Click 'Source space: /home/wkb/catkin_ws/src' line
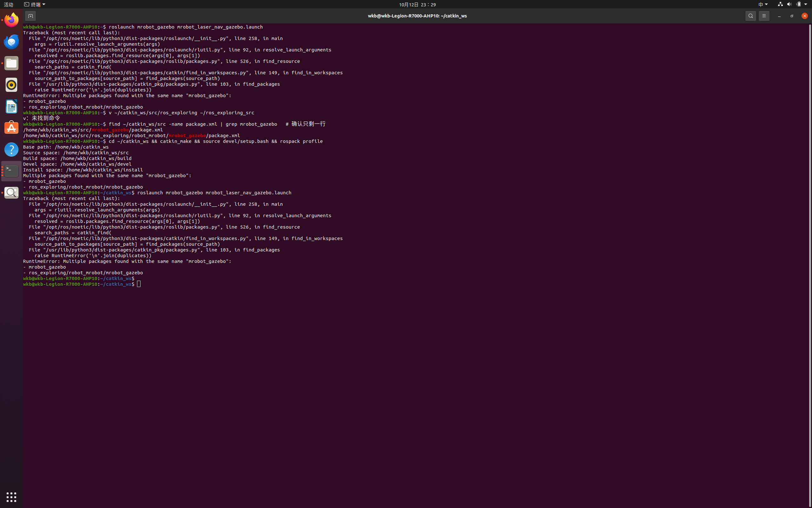Image resolution: width=812 pixels, height=508 pixels. tap(76, 152)
